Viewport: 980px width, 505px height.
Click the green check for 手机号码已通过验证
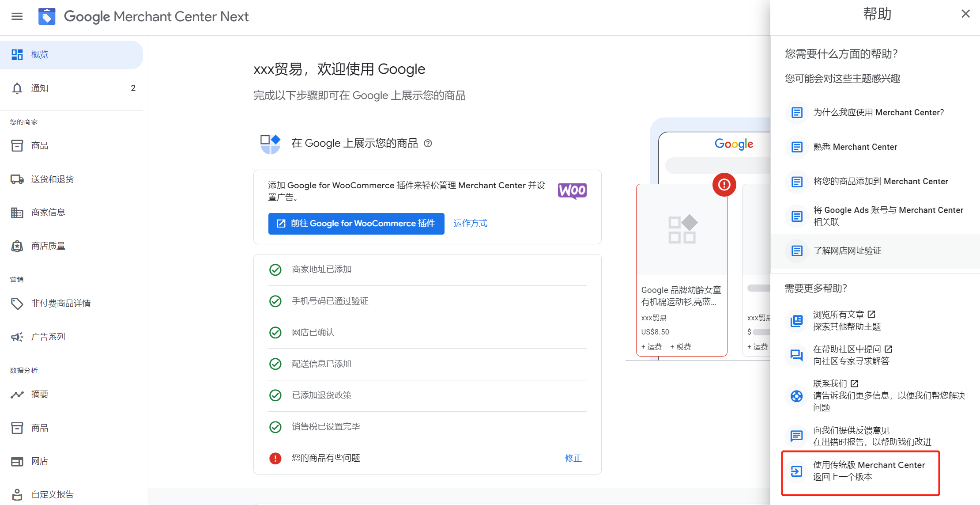coord(275,301)
